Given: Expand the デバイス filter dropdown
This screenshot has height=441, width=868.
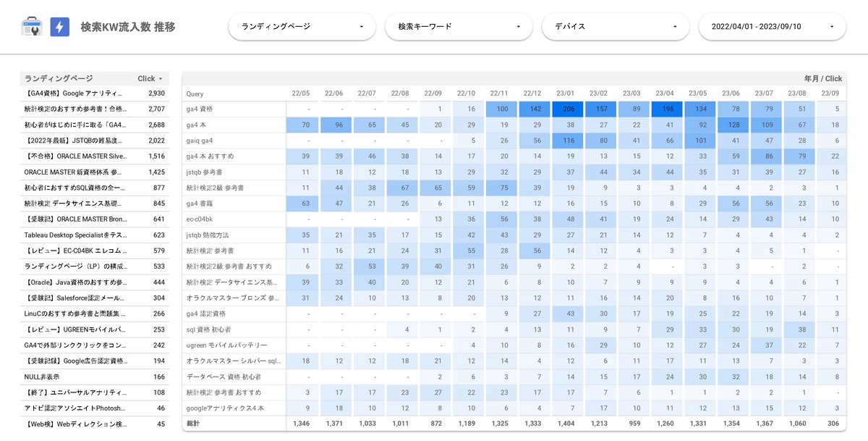Looking at the screenshot, I should pyautogui.click(x=616, y=27).
